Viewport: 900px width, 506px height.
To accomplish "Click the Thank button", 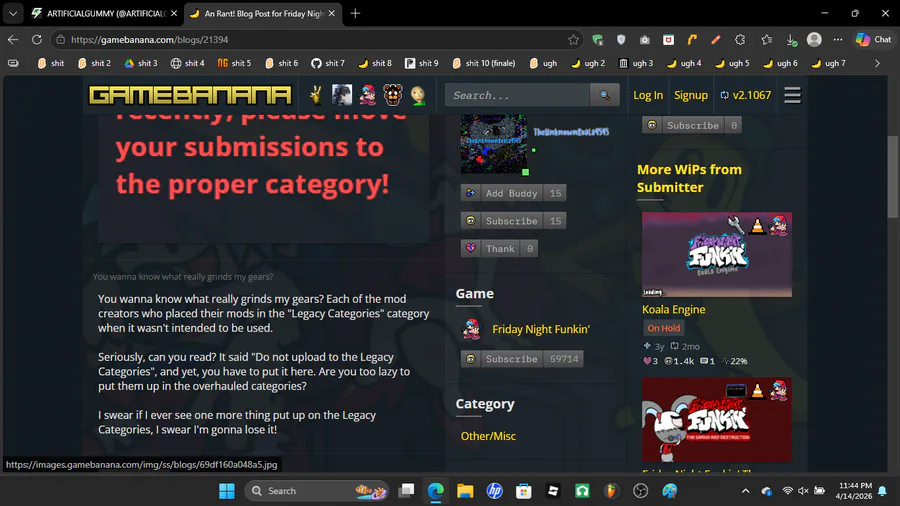I will click(499, 248).
